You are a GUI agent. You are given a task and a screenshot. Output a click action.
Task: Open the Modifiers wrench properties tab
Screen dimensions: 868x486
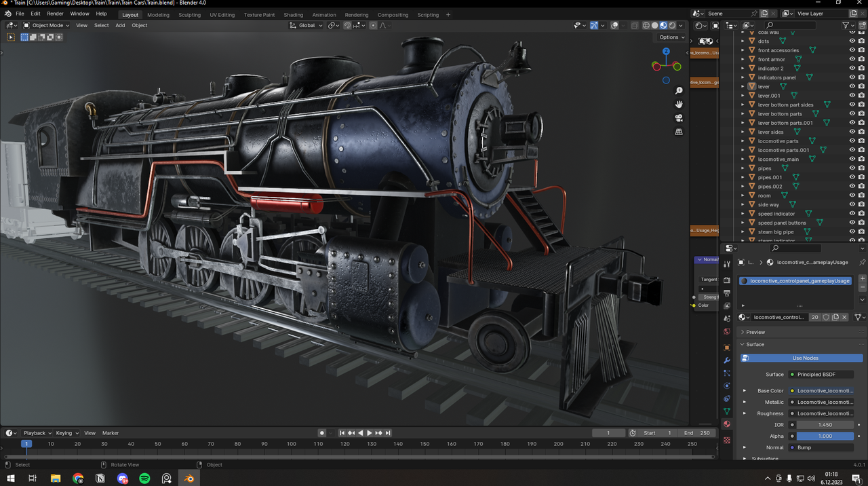[727, 360]
